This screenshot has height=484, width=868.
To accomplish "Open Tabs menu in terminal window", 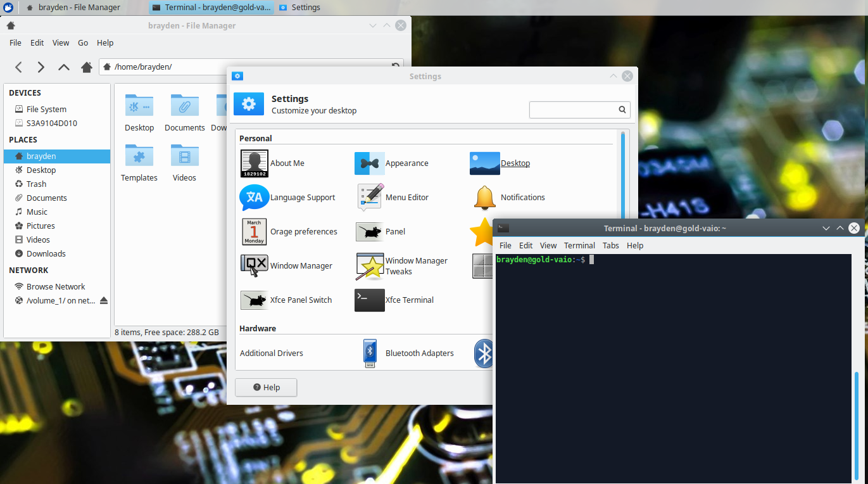I will pos(611,245).
